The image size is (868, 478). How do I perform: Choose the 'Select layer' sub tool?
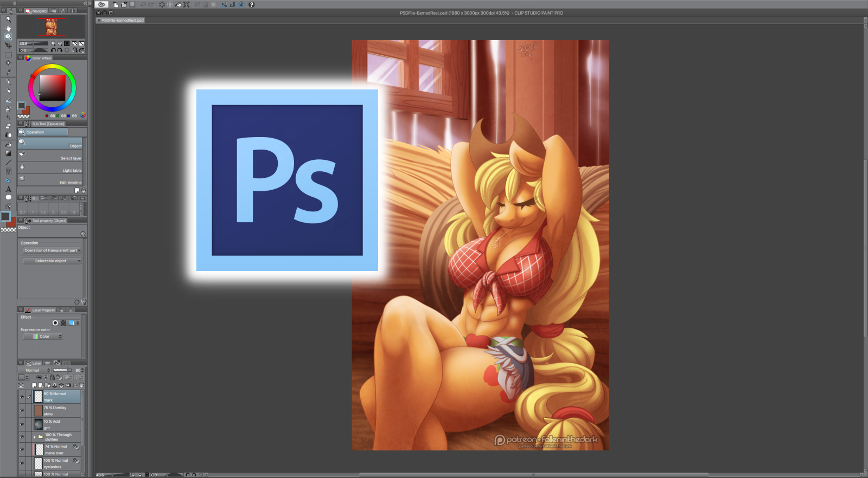[x=50, y=156]
